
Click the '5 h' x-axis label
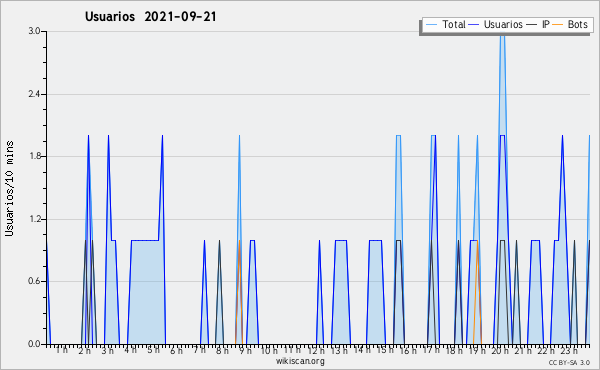coord(153,350)
